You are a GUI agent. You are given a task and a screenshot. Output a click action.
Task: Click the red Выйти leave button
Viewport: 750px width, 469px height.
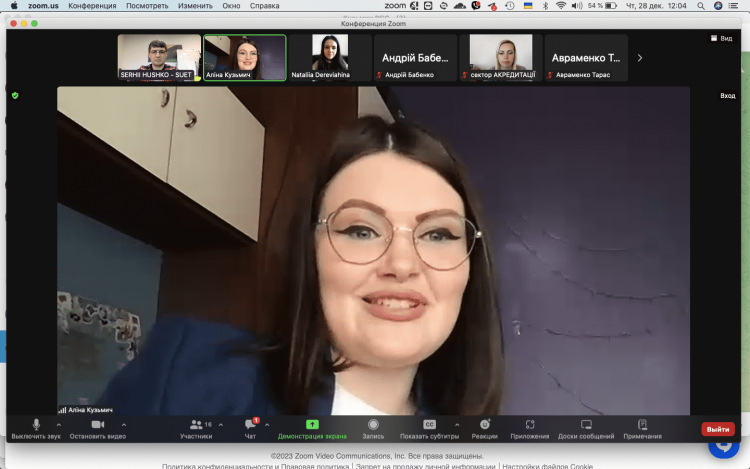click(x=717, y=429)
